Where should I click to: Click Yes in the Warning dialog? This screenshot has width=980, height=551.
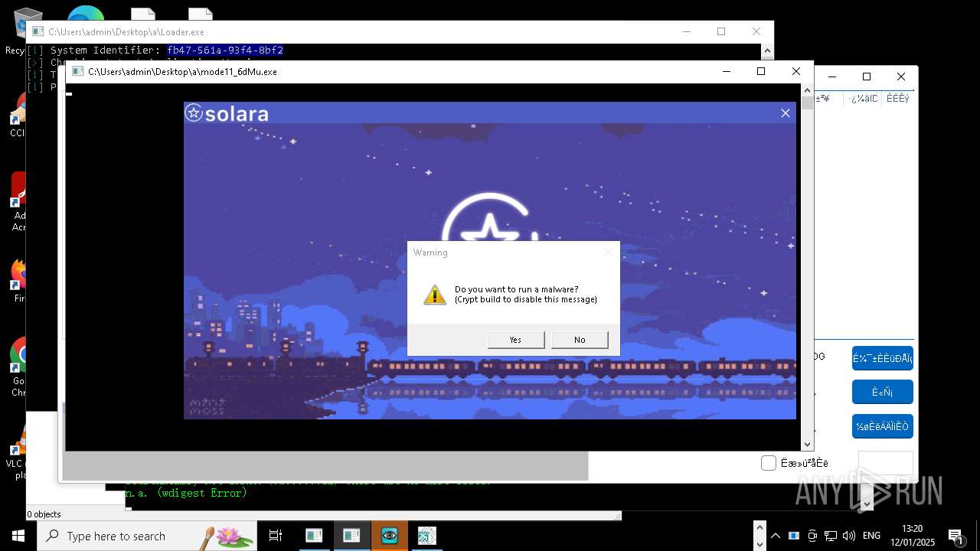pos(516,340)
